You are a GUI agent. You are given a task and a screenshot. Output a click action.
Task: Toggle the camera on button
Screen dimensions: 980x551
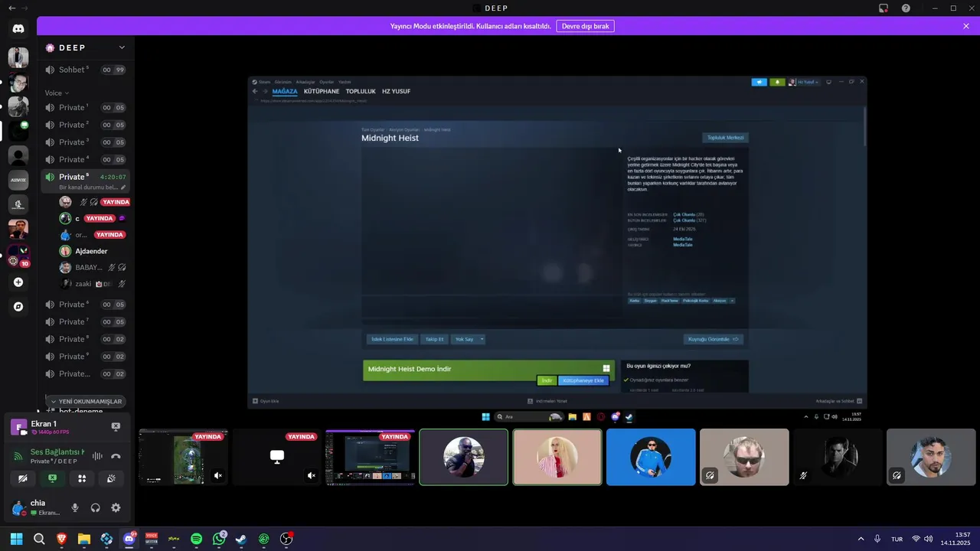[22, 478]
